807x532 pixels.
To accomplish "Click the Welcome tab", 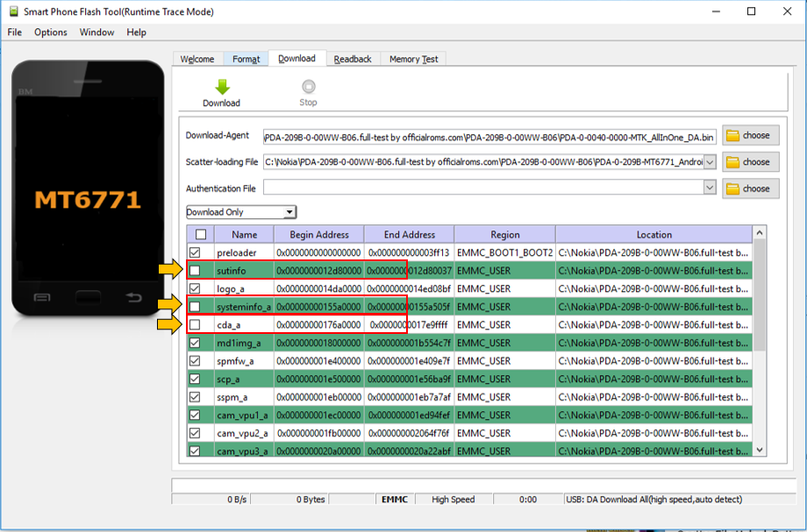I will click(x=197, y=58).
